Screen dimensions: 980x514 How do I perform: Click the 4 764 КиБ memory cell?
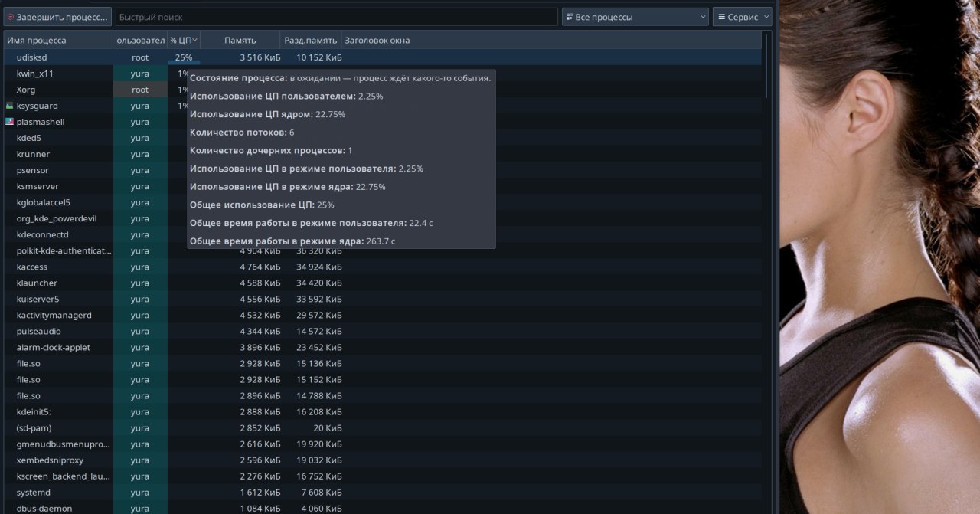click(260, 267)
